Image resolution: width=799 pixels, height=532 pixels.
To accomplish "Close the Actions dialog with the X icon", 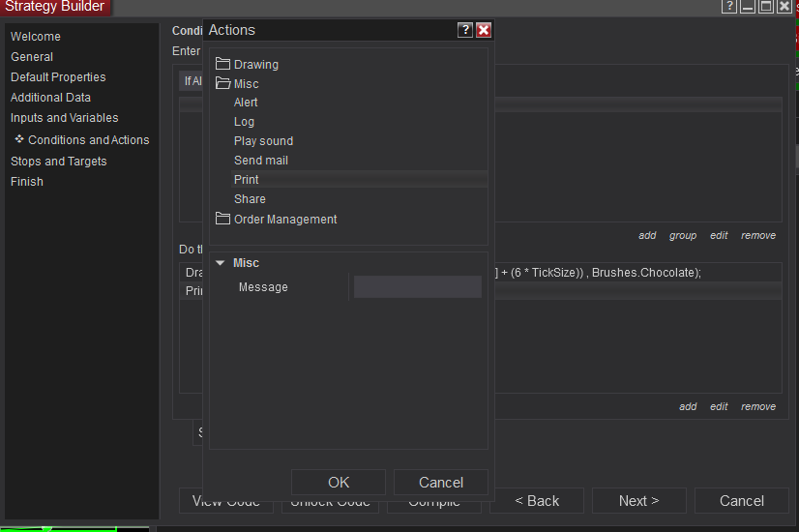I will pyautogui.click(x=484, y=30).
